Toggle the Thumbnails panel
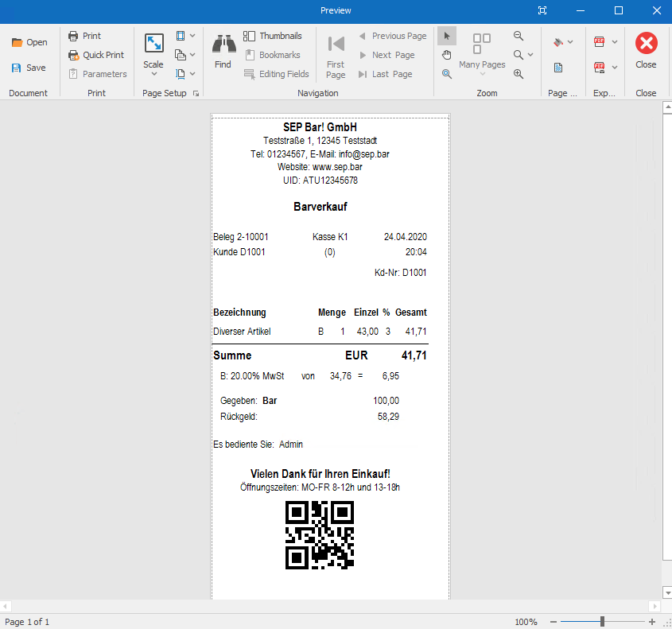The image size is (672, 629). coord(272,36)
